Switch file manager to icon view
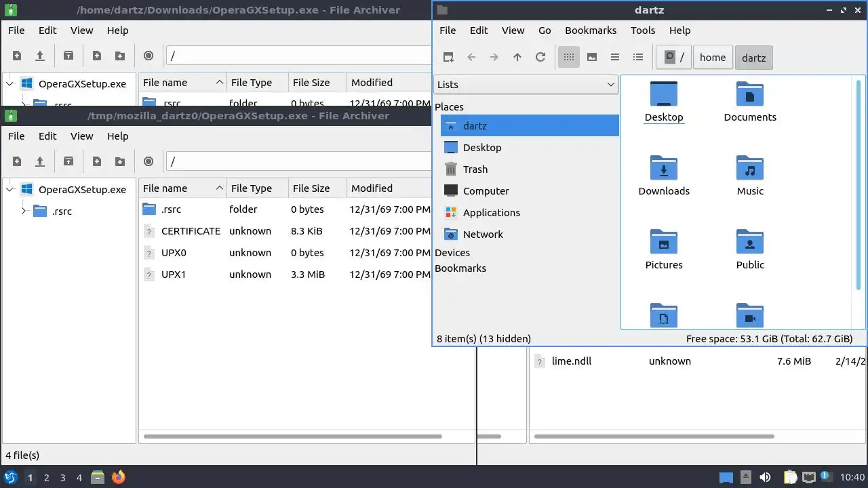The width and height of the screenshot is (868, 488). [569, 57]
